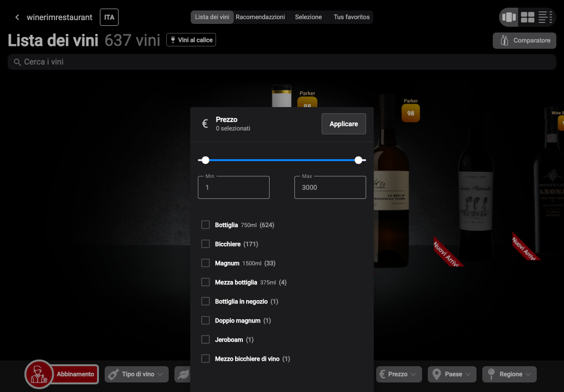
Task: Focus the Max price input field
Action: click(x=330, y=187)
